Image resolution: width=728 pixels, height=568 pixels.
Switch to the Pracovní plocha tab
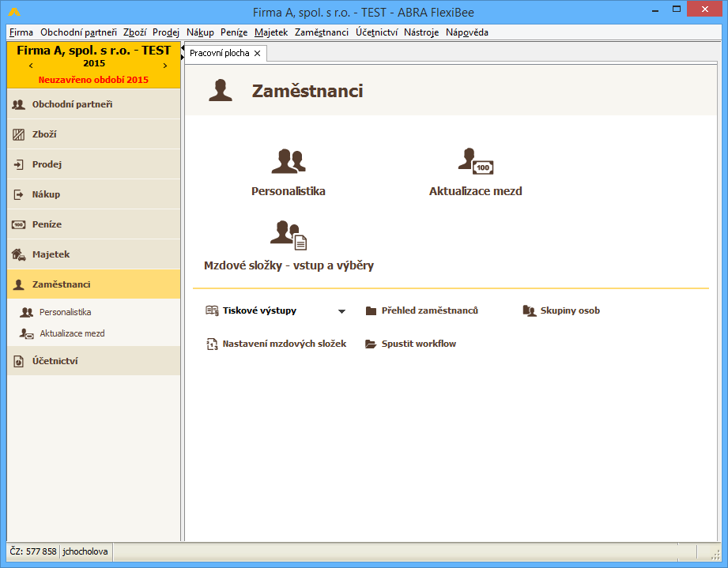(x=220, y=54)
